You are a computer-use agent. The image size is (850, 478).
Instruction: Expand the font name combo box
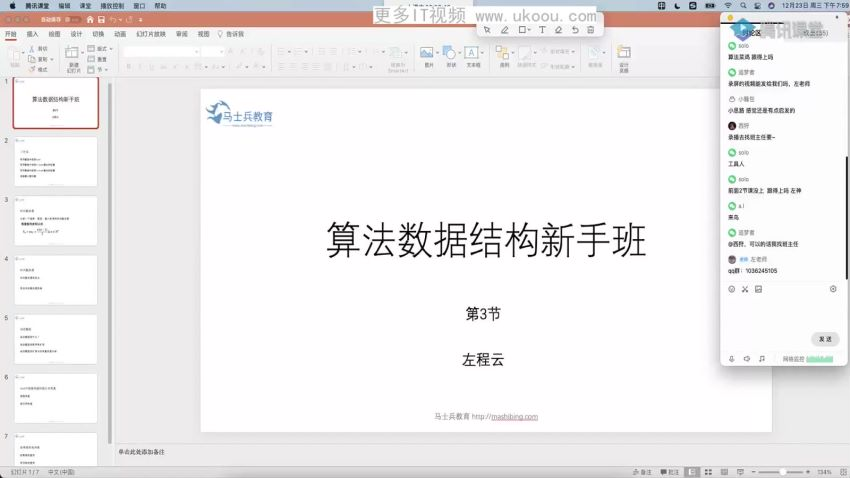click(162, 52)
